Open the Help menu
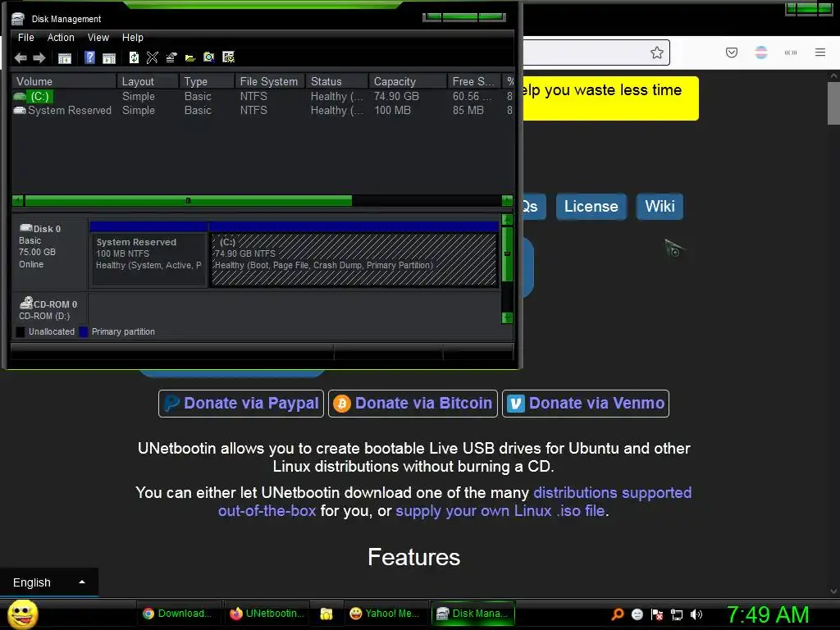The height and width of the screenshot is (630, 840). pyautogui.click(x=132, y=38)
